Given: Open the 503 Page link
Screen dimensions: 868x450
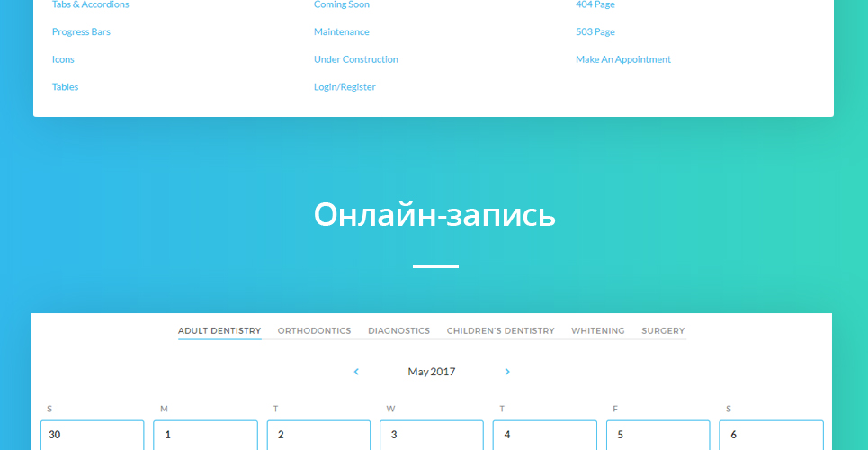Looking at the screenshot, I should tap(595, 32).
